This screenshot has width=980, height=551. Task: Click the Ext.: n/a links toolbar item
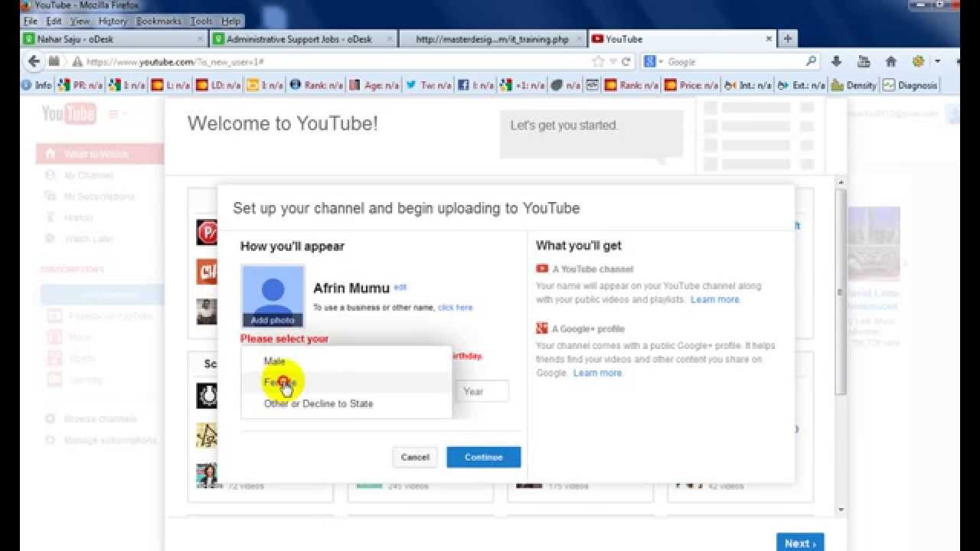click(801, 86)
